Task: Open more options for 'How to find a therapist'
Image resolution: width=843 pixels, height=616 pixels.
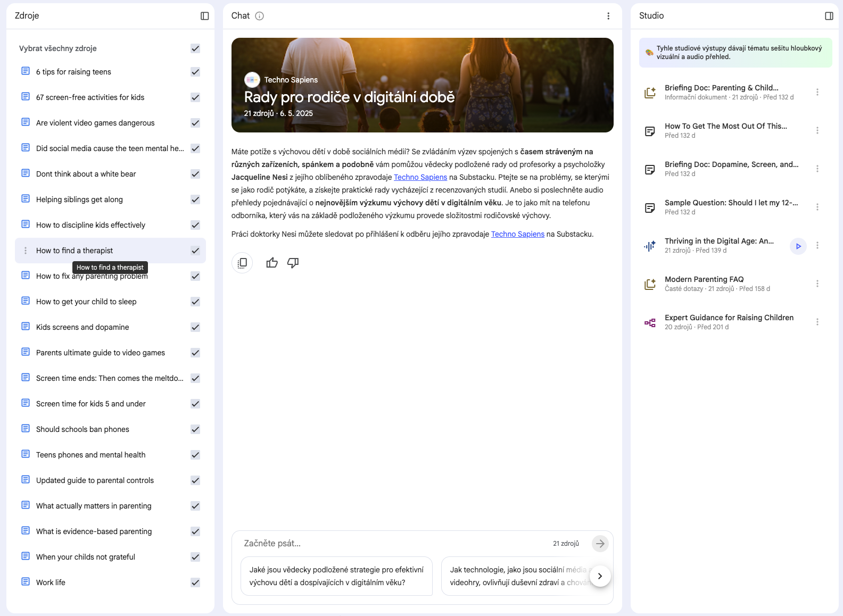Action: (x=26, y=251)
